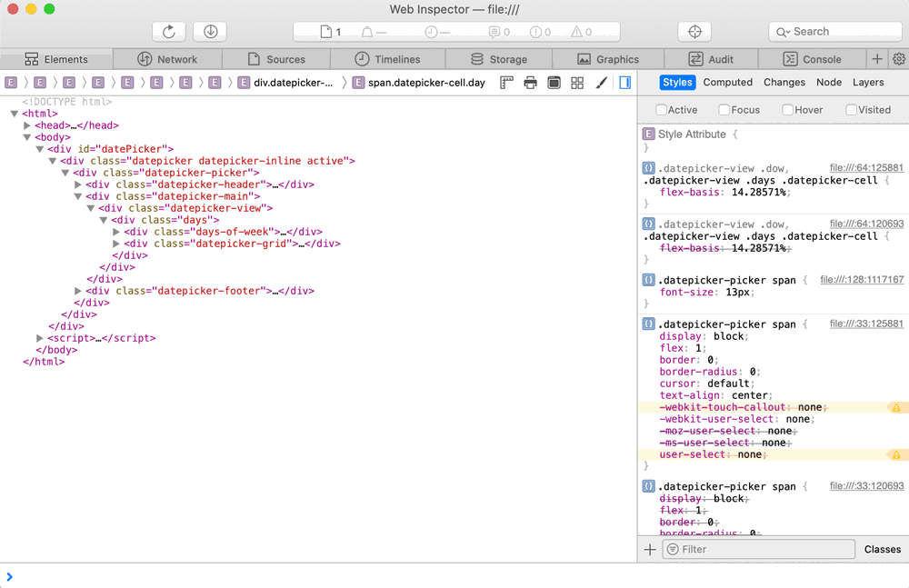Collapse the body element
This screenshot has height=588, width=909.
[x=26, y=137]
